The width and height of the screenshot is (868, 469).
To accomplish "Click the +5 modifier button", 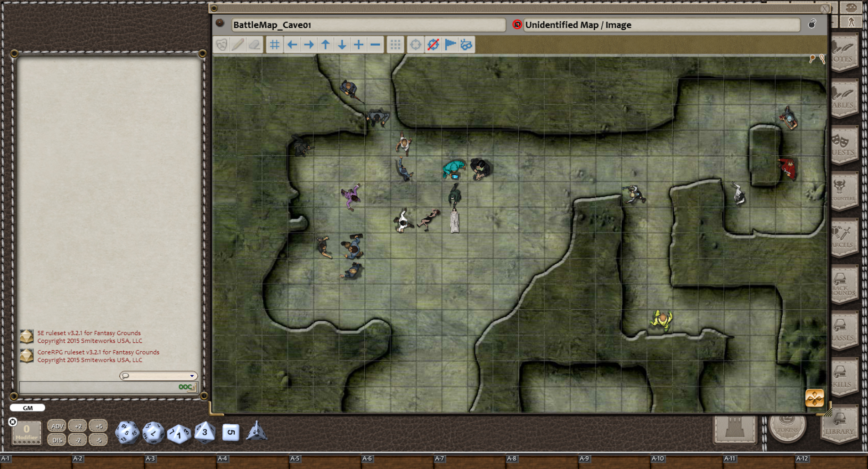I will 98,426.
